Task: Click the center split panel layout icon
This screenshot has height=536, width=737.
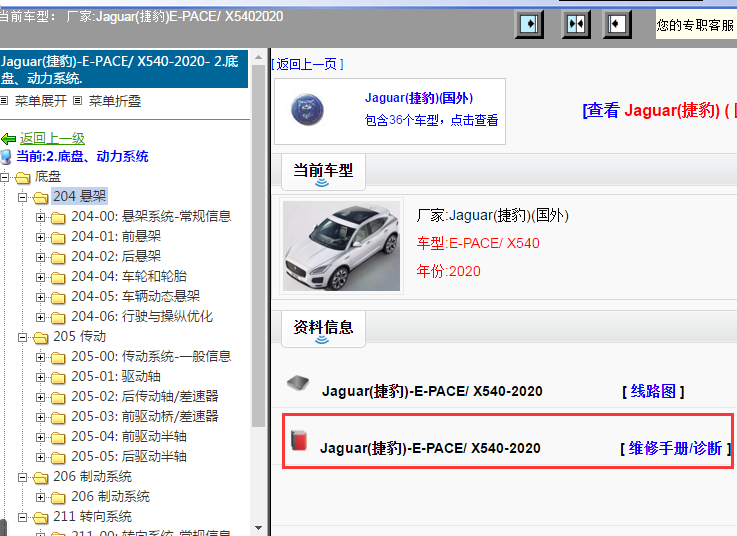Action: 576,24
